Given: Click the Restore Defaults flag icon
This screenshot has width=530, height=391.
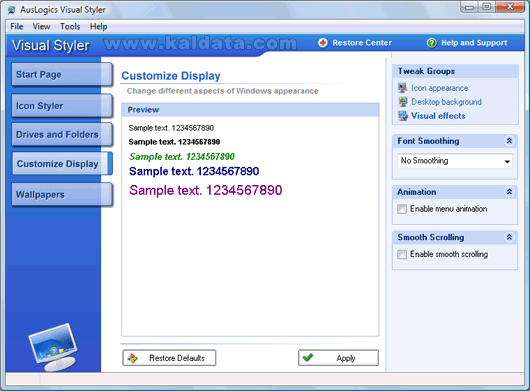Looking at the screenshot, I should click(x=132, y=358).
